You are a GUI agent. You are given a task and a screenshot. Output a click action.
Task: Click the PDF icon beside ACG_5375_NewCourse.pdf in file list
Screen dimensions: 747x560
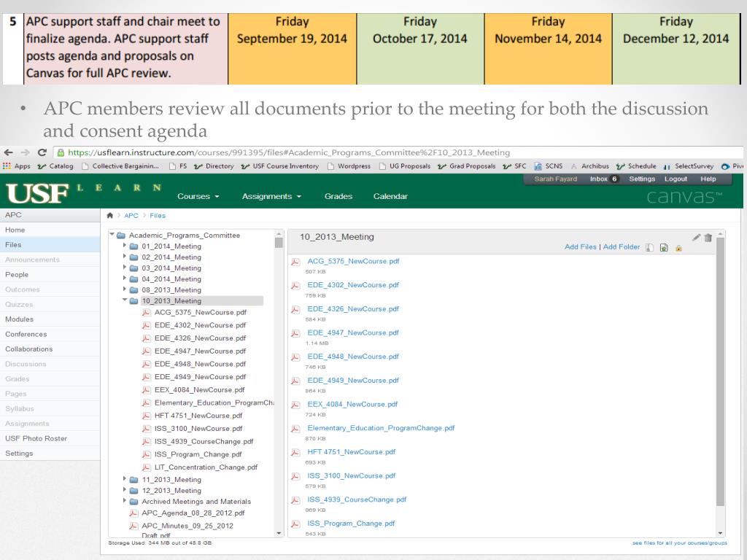tap(295, 262)
